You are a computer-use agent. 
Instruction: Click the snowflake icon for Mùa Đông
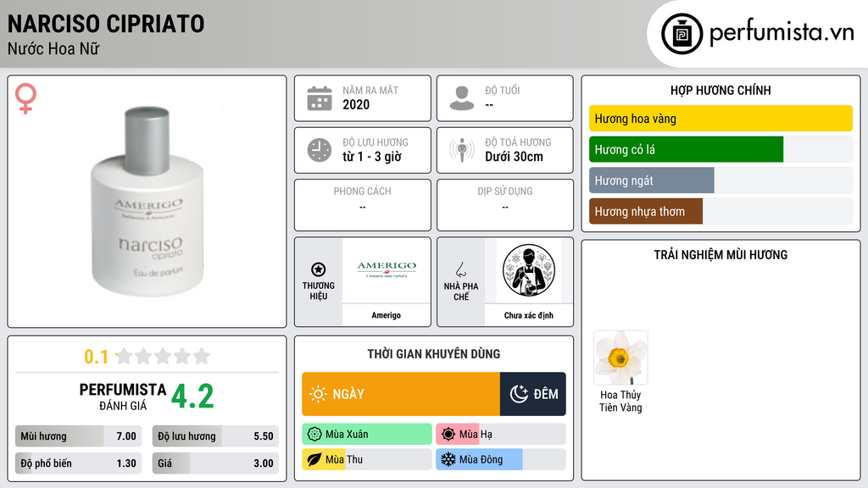448,460
